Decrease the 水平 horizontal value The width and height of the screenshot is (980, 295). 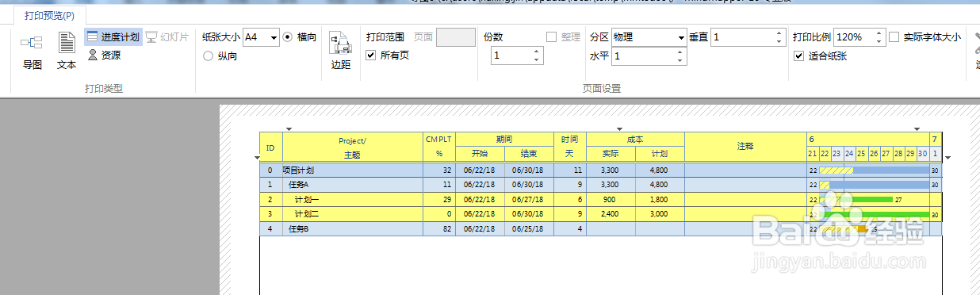point(680,60)
